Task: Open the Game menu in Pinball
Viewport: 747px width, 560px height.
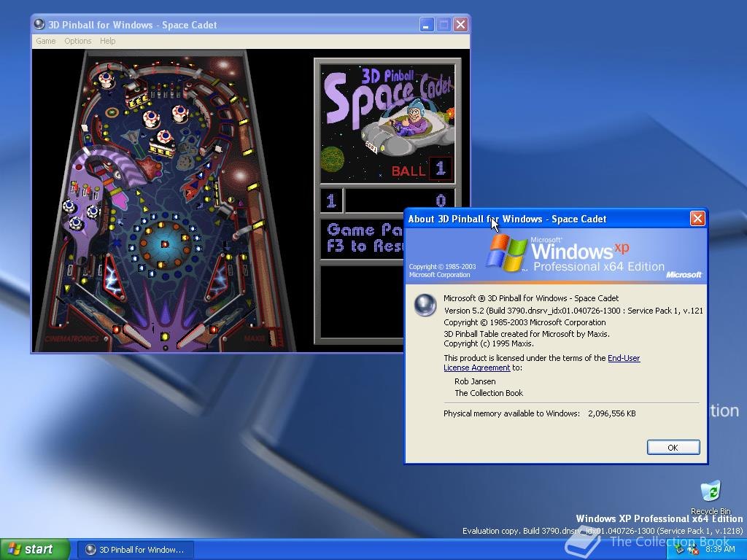Action: [x=46, y=41]
